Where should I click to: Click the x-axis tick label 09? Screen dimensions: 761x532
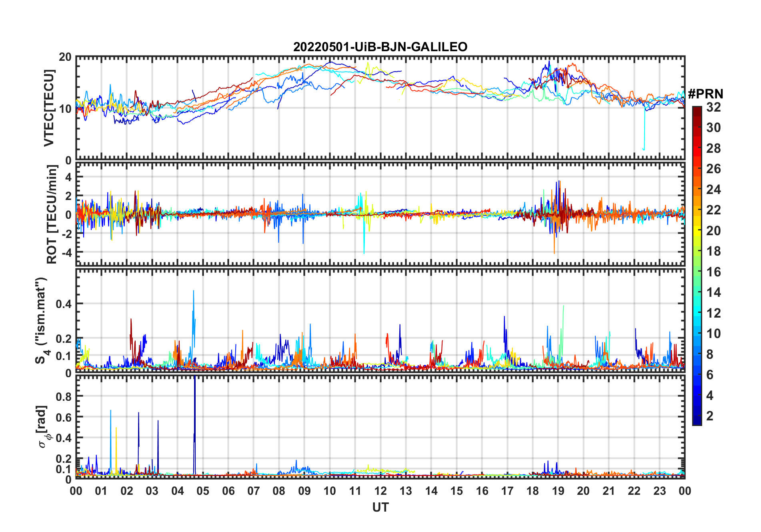click(x=304, y=491)
